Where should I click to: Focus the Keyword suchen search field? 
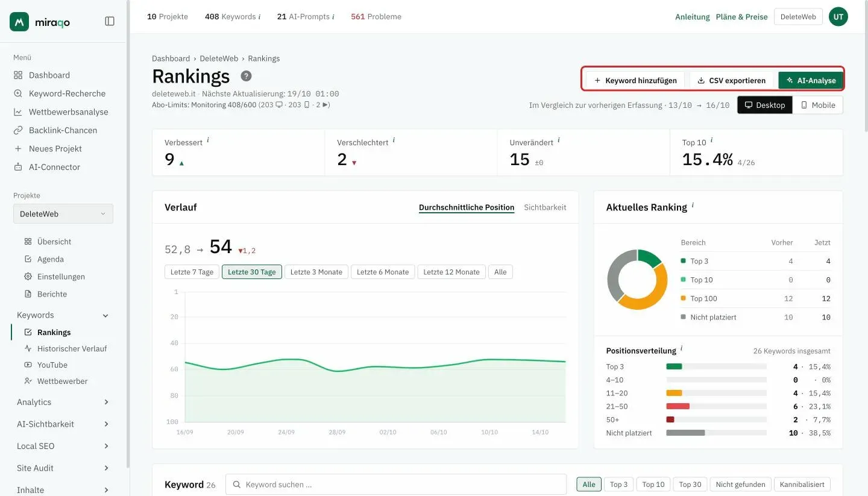pyautogui.click(x=396, y=485)
